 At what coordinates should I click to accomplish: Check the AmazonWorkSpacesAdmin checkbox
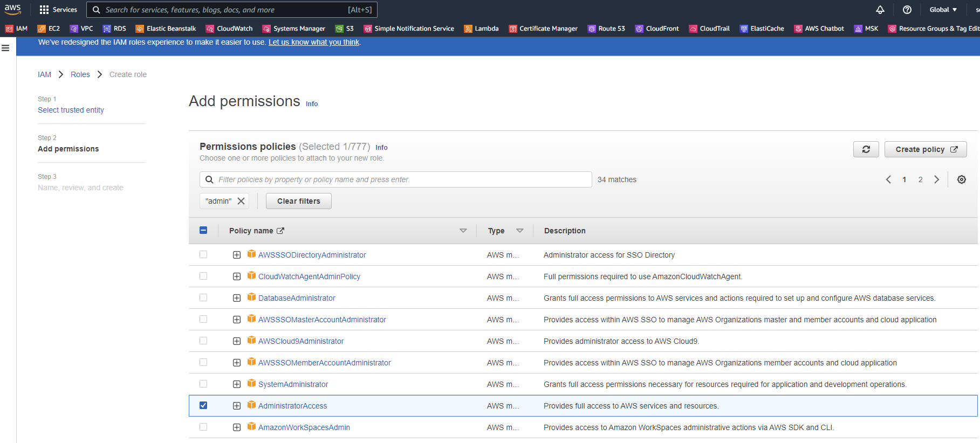click(203, 427)
